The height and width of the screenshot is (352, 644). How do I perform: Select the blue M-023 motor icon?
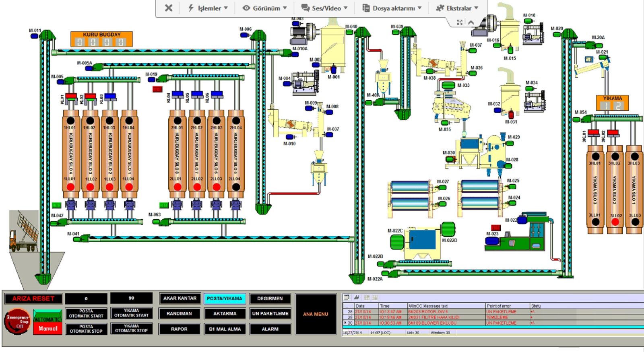[492, 241]
